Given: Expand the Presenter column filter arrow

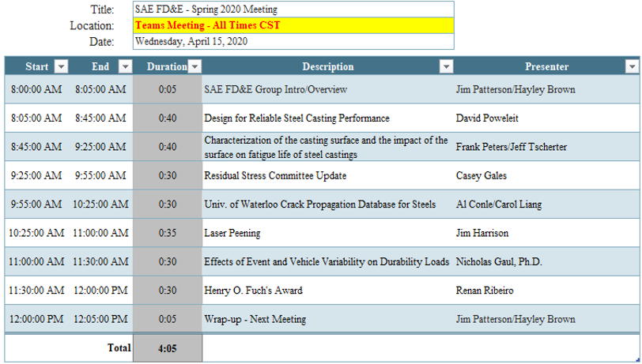Looking at the screenshot, I should (x=631, y=67).
